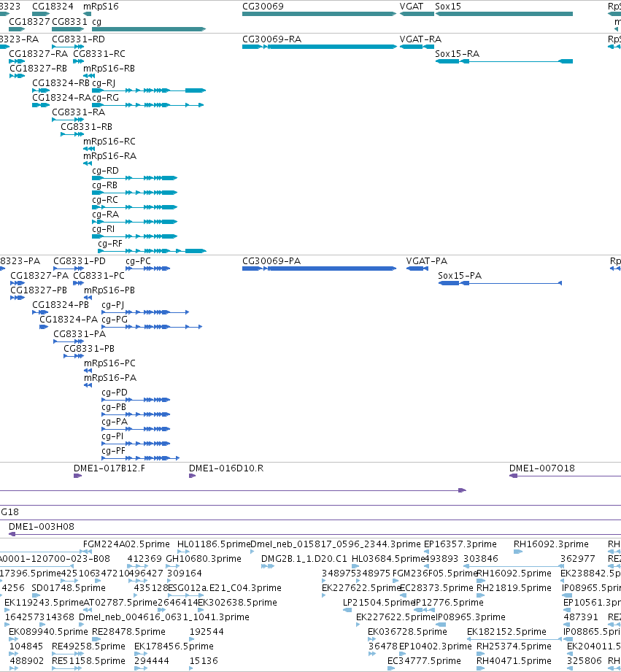
Task: Select the RH40471.5prime EST label
Action: click(x=514, y=660)
